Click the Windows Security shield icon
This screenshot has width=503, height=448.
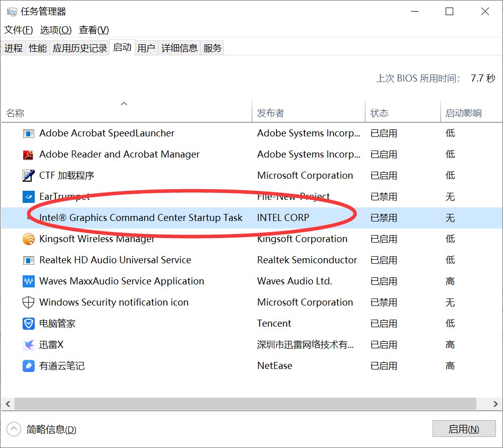tap(29, 303)
